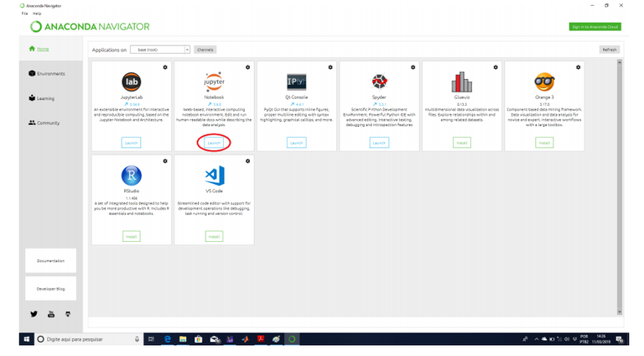This screenshot has height=356, width=644.
Task: Click the Channels button
Action: (205, 50)
